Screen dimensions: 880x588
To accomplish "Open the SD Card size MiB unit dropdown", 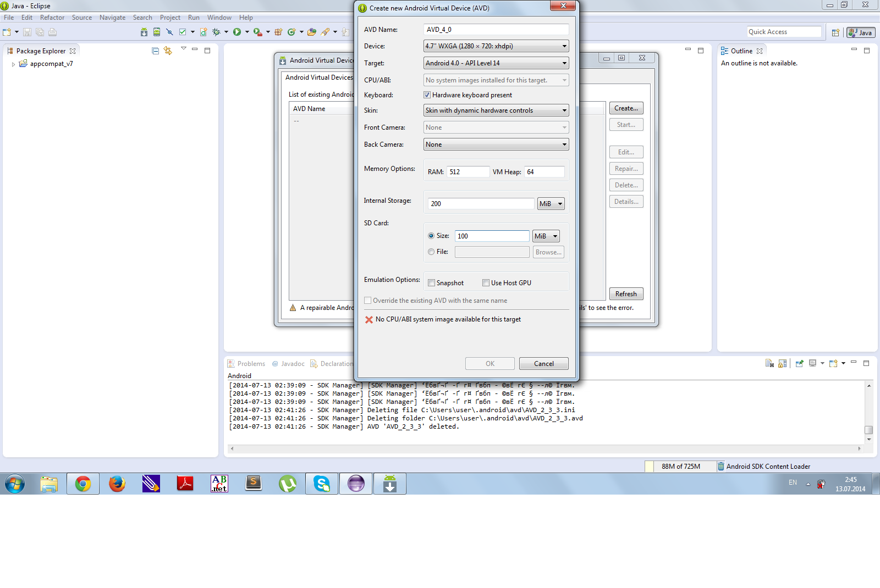I will pos(546,236).
